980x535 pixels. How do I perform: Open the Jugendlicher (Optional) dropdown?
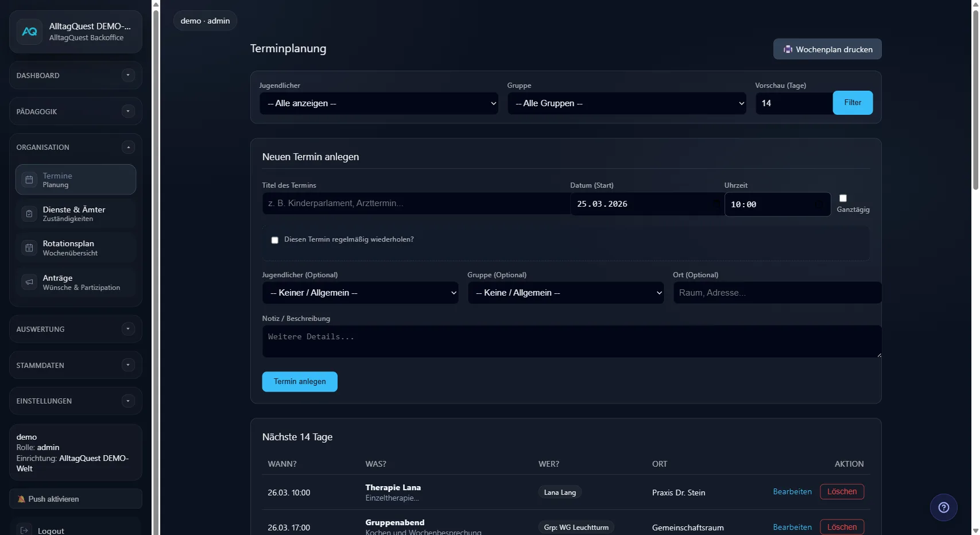coord(360,293)
